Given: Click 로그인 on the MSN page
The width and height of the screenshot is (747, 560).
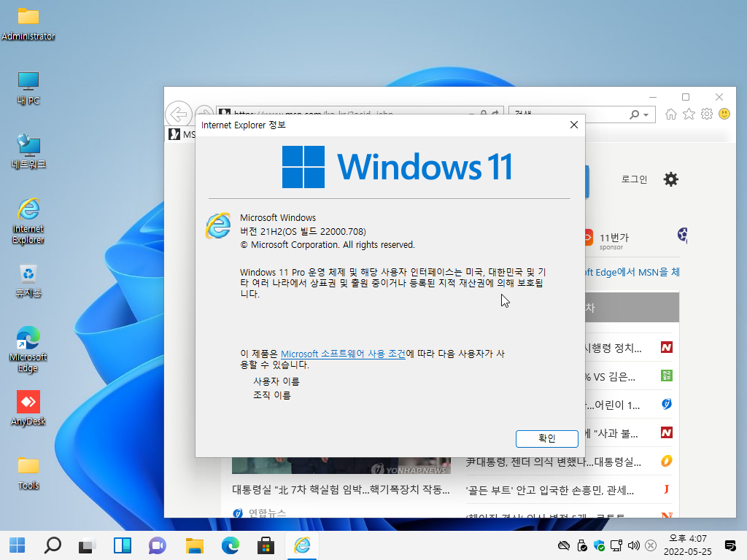Looking at the screenshot, I should click(634, 179).
